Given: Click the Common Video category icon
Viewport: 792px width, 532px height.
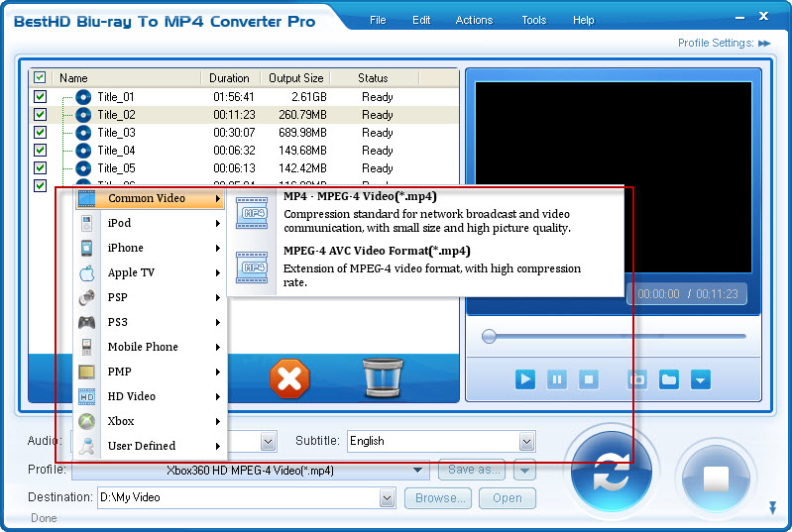Looking at the screenshot, I should pos(87,198).
